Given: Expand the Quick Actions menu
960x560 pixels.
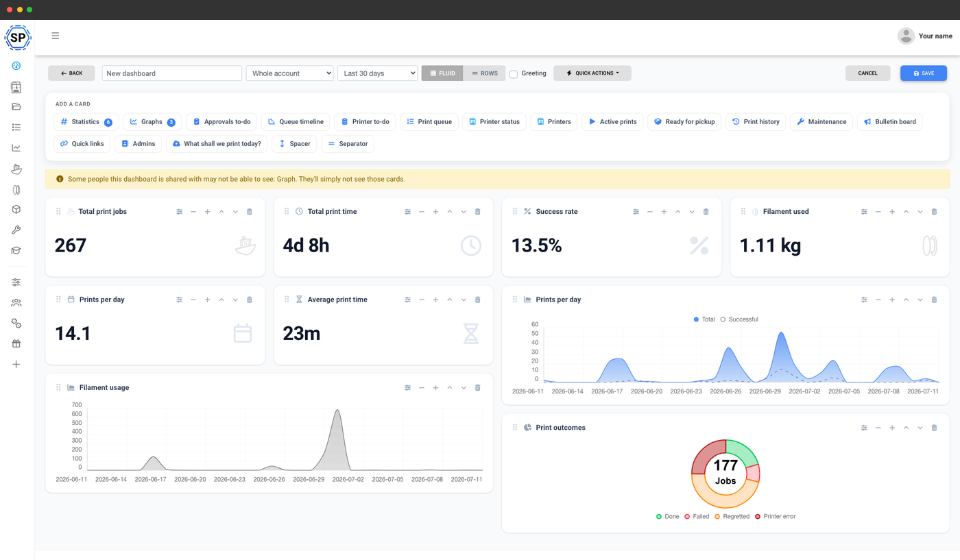Looking at the screenshot, I should point(592,73).
